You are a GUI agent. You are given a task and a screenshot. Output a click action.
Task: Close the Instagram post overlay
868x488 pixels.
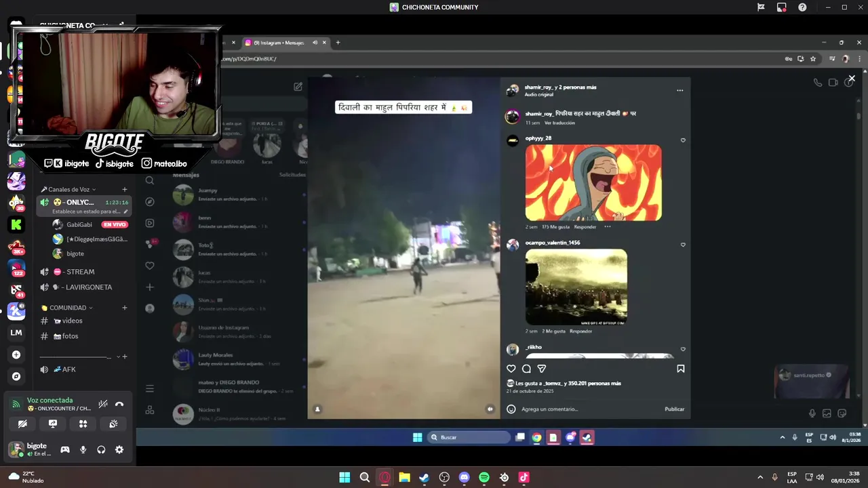click(x=852, y=79)
